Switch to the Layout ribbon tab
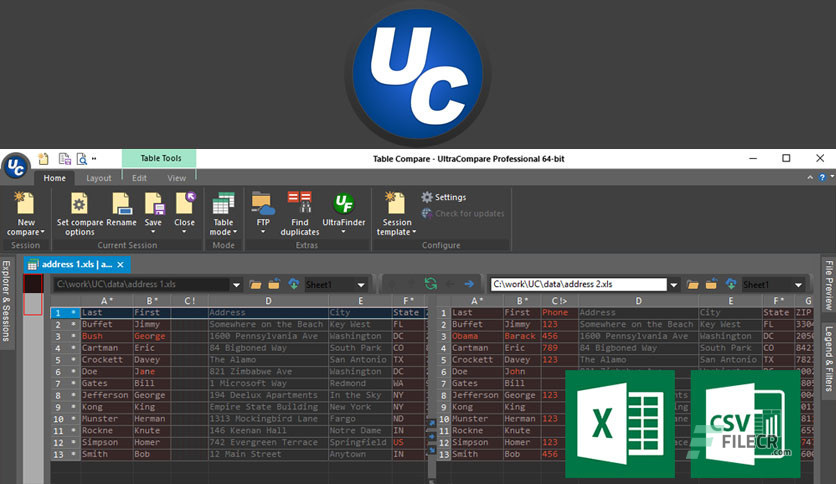836x484 pixels. [x=99, y=178]
